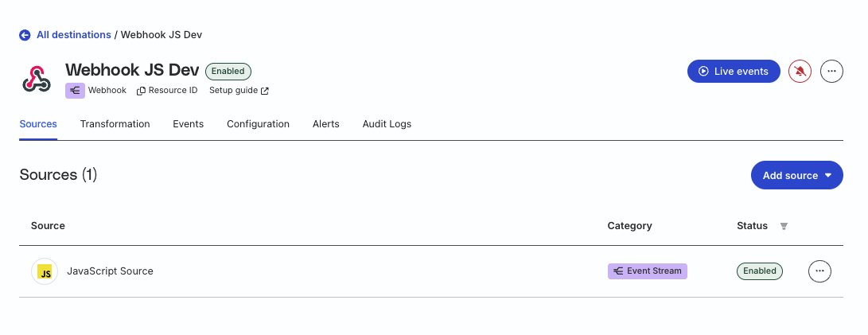The height and width of the screenshot is (335, 868).
Task: Go to the Configuration tab
Action: click(258, 124)
